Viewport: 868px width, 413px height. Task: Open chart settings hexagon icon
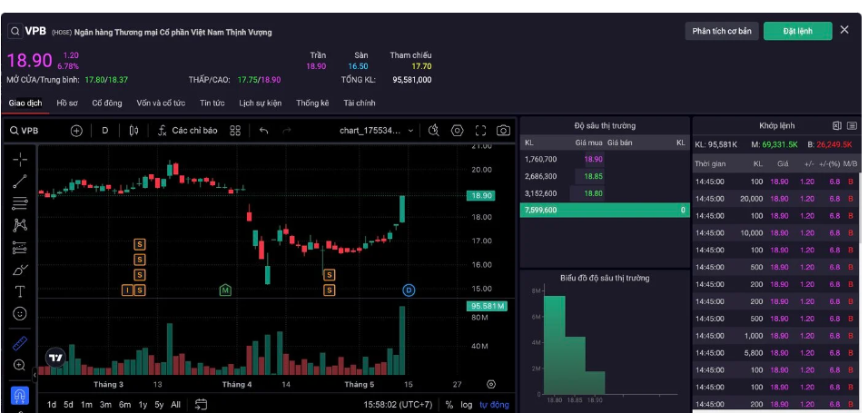pyautogui.click(x=458, y=131)
